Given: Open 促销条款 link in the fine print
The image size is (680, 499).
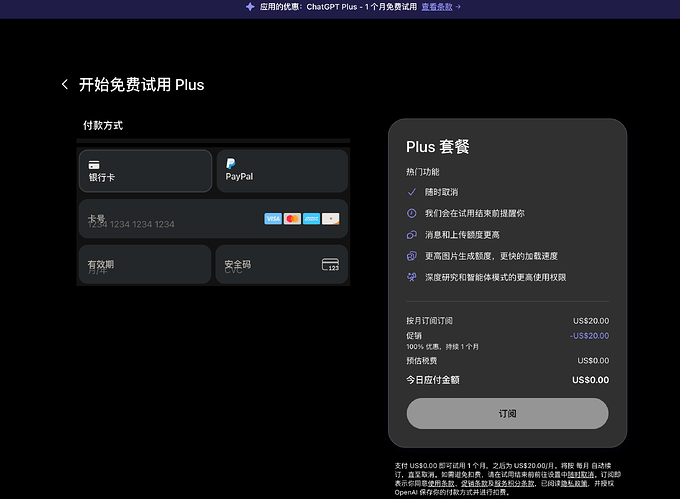Looking at the screenshot, I should click(x=474, y=483).
